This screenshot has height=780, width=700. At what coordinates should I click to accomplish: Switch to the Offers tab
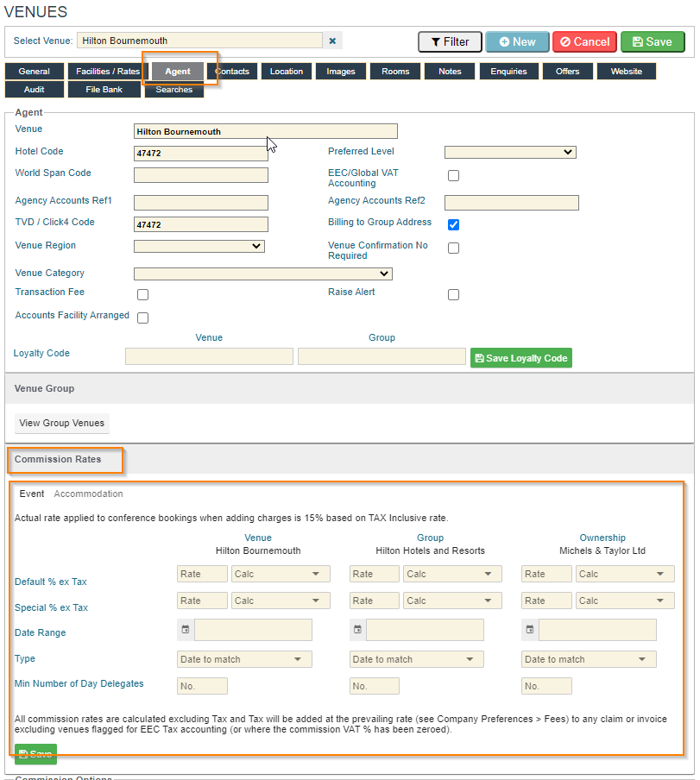pyautogui.click(x=568, y=71)
